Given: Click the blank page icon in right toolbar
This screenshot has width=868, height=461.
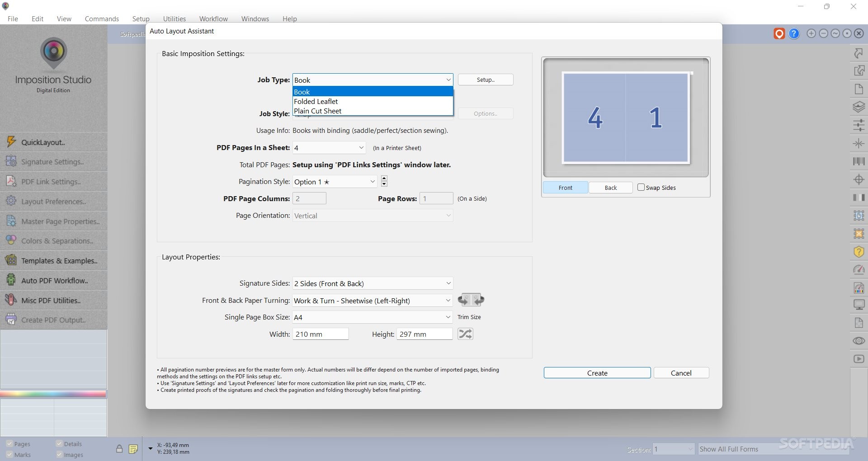Looking at the screenshot, I should point(859,89).
